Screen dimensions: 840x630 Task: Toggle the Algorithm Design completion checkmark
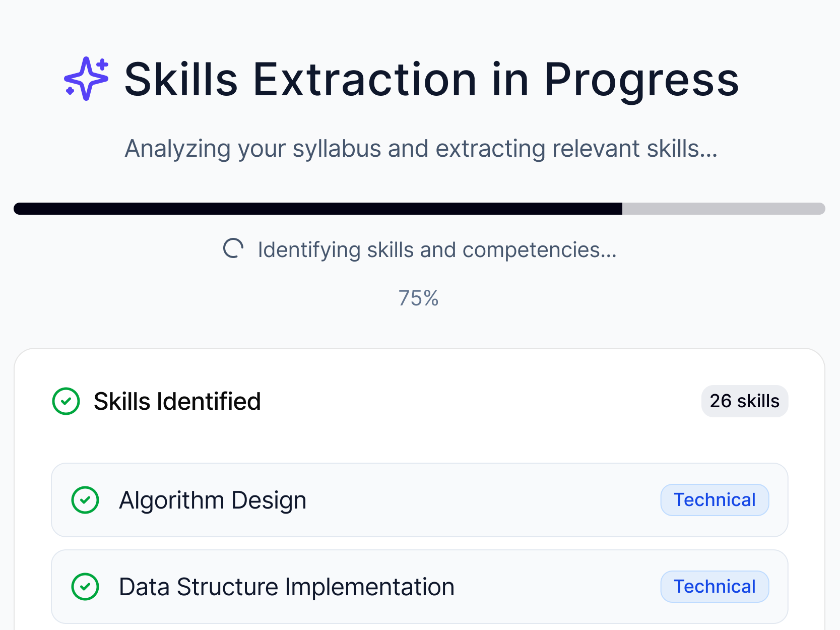click(86, 499)
